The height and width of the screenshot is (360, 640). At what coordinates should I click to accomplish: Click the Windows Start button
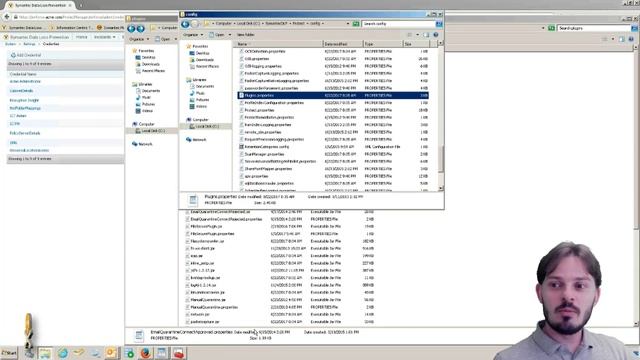pos(9,353)
